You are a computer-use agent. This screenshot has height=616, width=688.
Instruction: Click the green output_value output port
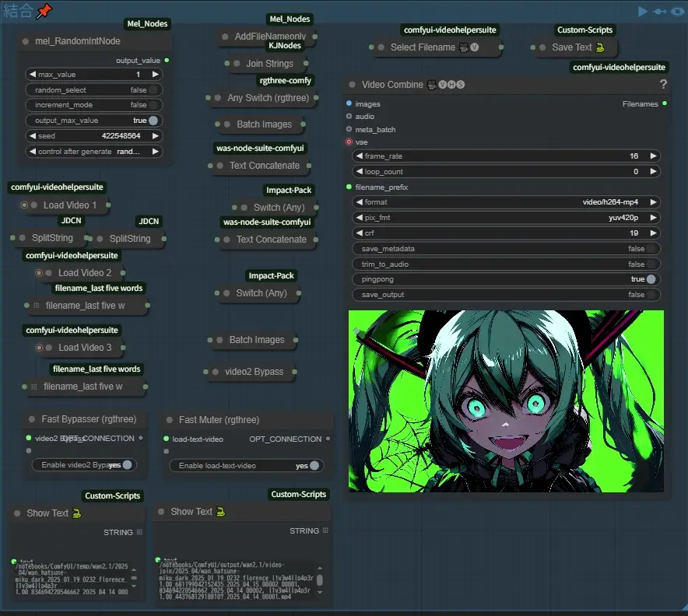pyautogui.click(x=167, y=60)
